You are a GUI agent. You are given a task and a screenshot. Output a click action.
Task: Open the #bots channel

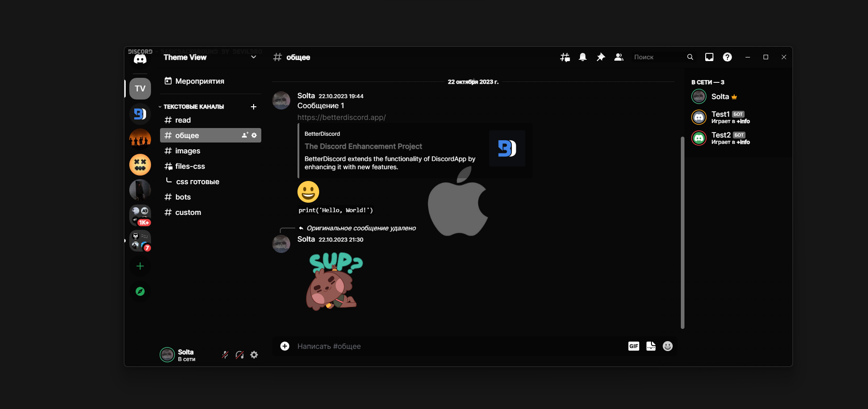[183, 197]
